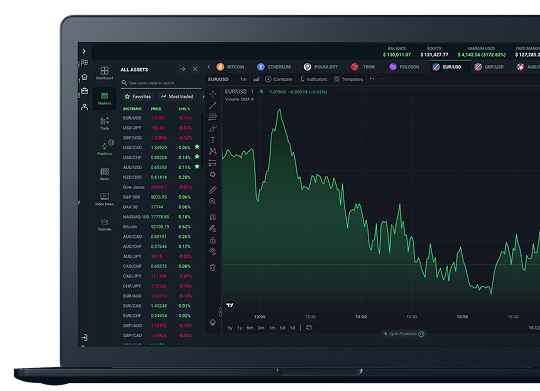Close the All Assets panel

pos(195,69)
